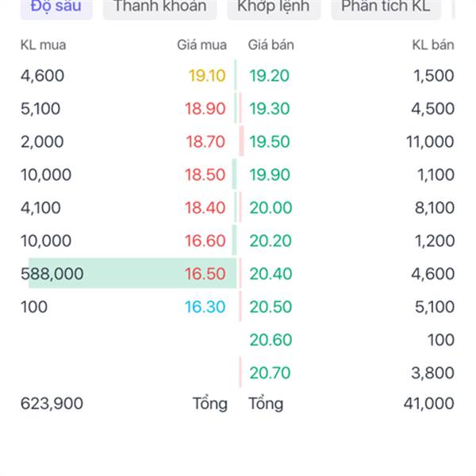Select the Khớp lệnh tab
This screenshot has width=476, height=476.
[x=274, y=7]
